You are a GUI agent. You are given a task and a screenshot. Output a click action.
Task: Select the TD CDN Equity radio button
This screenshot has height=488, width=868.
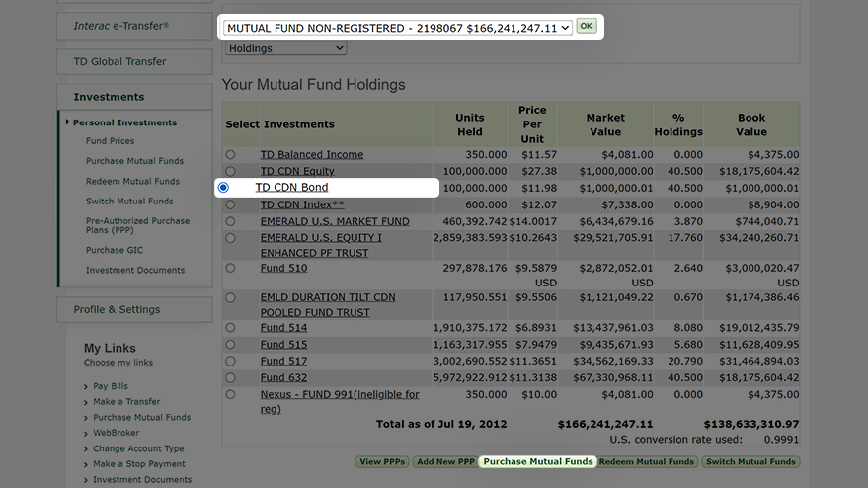click(x=230, y=171)
